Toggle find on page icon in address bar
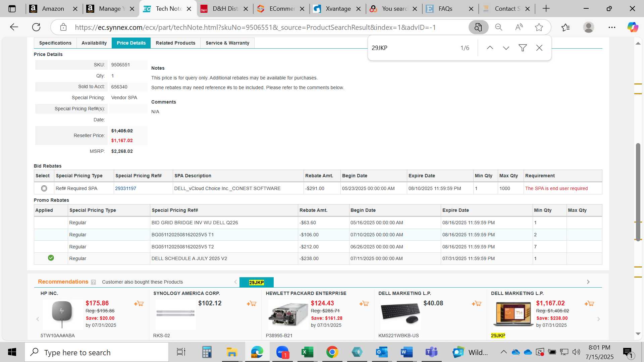Screen dimensions: 644x362 pyautogui.click(x=478, y=27)
